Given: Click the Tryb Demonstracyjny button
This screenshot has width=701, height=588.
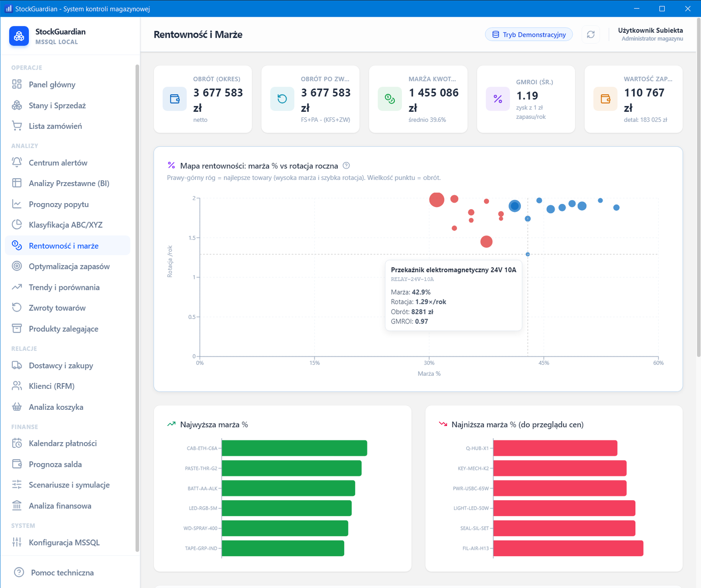Looking at the screenshot, I should (529, 35).
